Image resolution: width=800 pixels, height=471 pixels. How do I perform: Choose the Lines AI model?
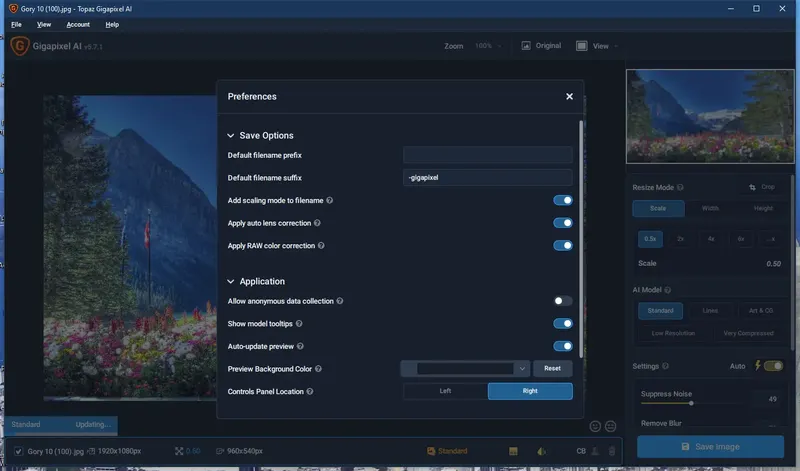(x=710, y=310)
